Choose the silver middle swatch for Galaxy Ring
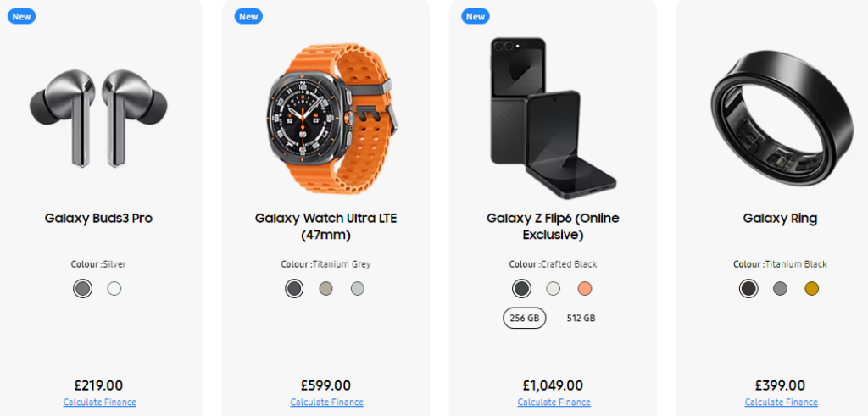The width and height of the screenshot is (868, 416). 780,289
